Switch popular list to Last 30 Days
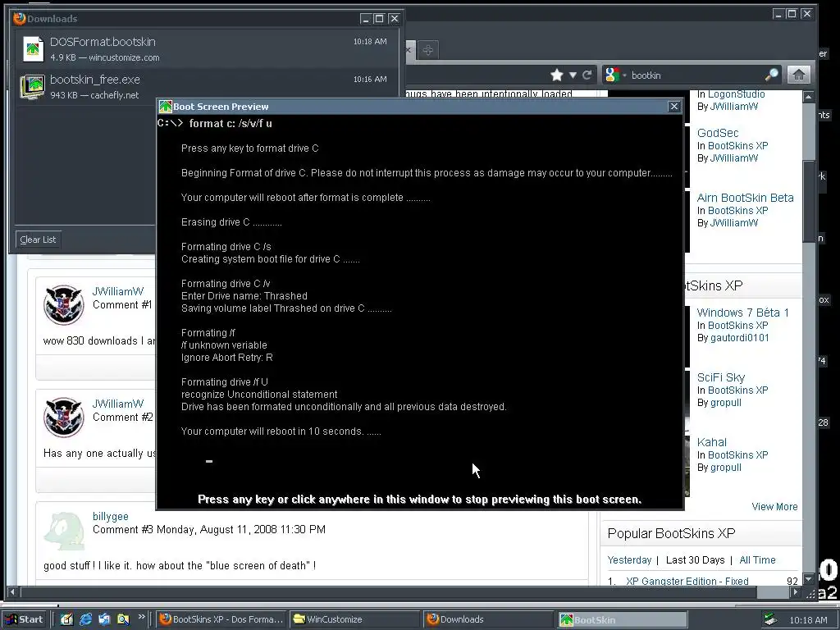Screen dimensions: 840x630 pos(695,559)
